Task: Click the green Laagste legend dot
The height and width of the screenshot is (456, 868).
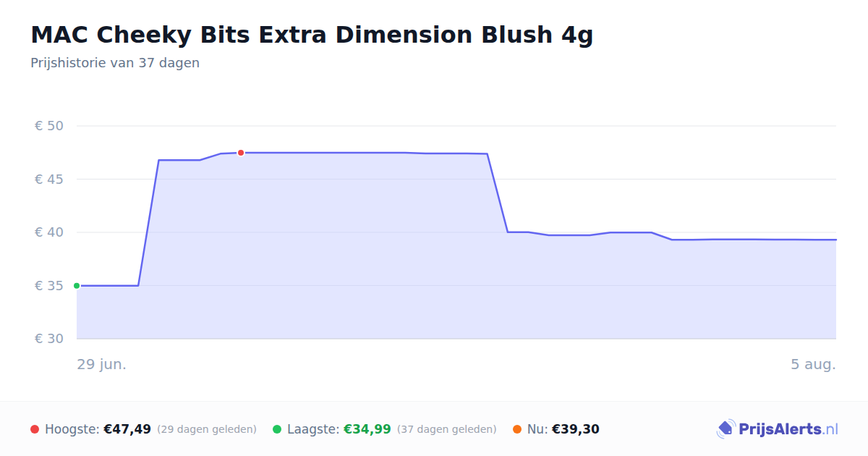Action: [277, 429]
